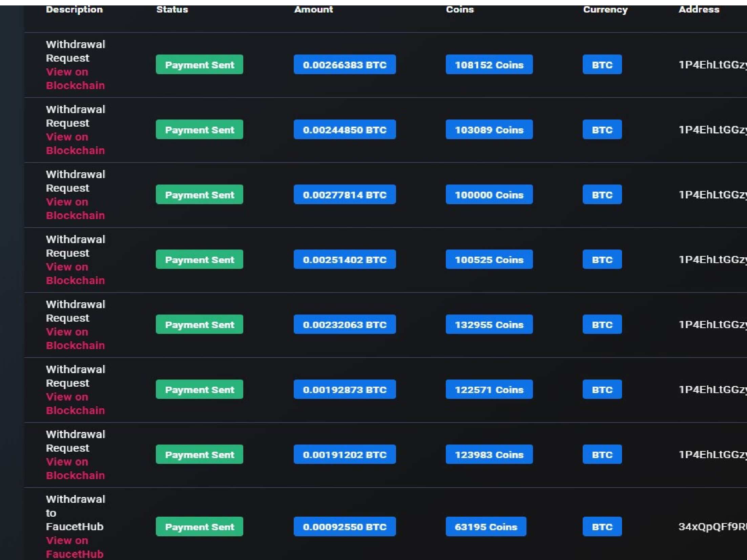747x560 pixels.
Task: Click the 63195 Coins badge
Action: coord(486,526)
